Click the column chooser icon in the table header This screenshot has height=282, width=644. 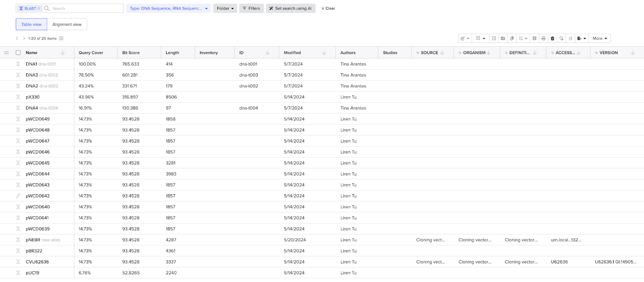click(6, 53)
